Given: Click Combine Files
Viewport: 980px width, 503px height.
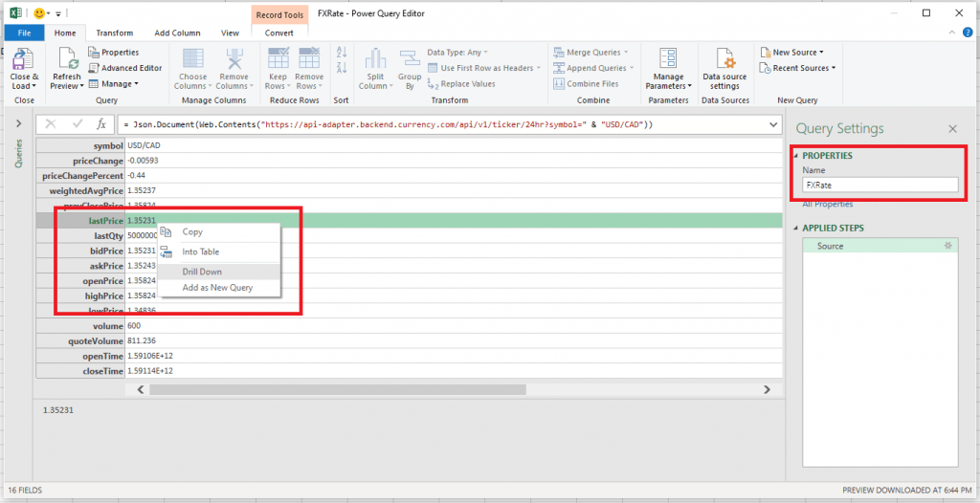Looking at the screenshot, I should pyautogui.click(x=586, y=84).
